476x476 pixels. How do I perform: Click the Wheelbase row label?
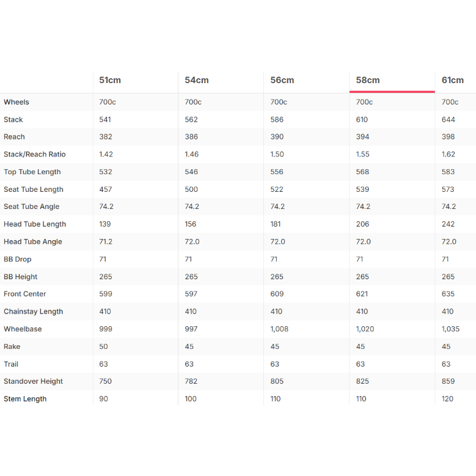(x=23, y=329)
